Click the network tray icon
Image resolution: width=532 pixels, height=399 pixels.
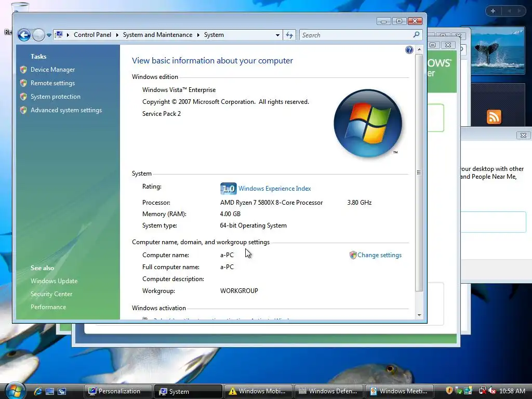(482, 391)
